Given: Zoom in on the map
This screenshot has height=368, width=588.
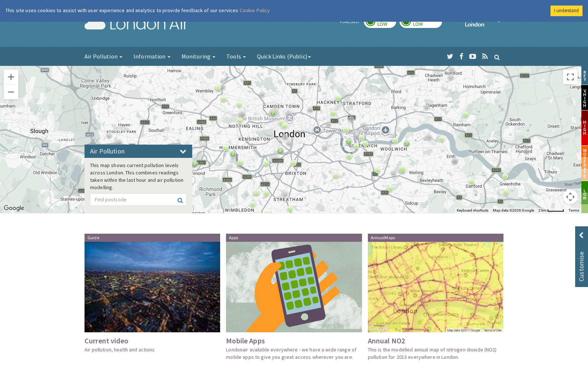Looking at the screenshot, I should coord(11,77).
